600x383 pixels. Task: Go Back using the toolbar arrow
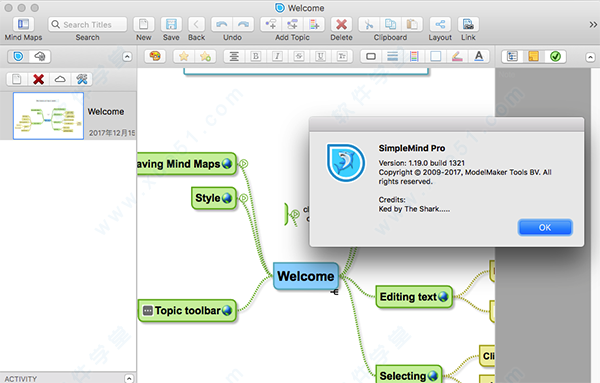click(x=196, y=24)
